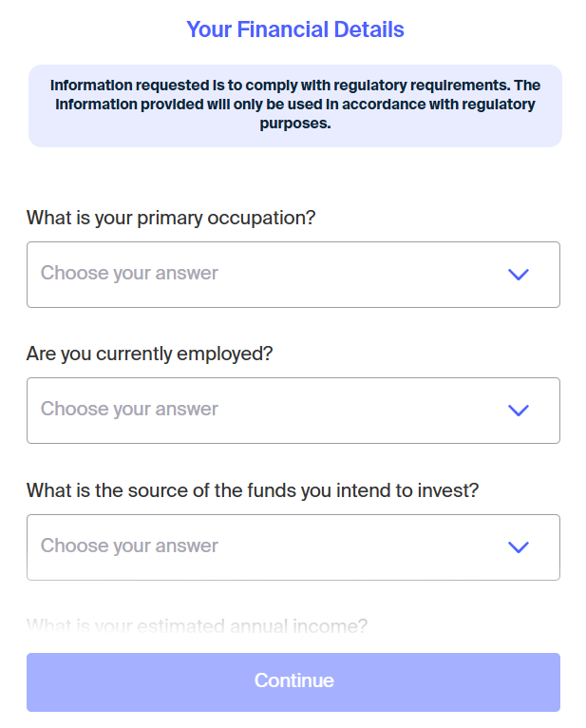Expand the currently employed dropdown

click(x=293, y=411)
